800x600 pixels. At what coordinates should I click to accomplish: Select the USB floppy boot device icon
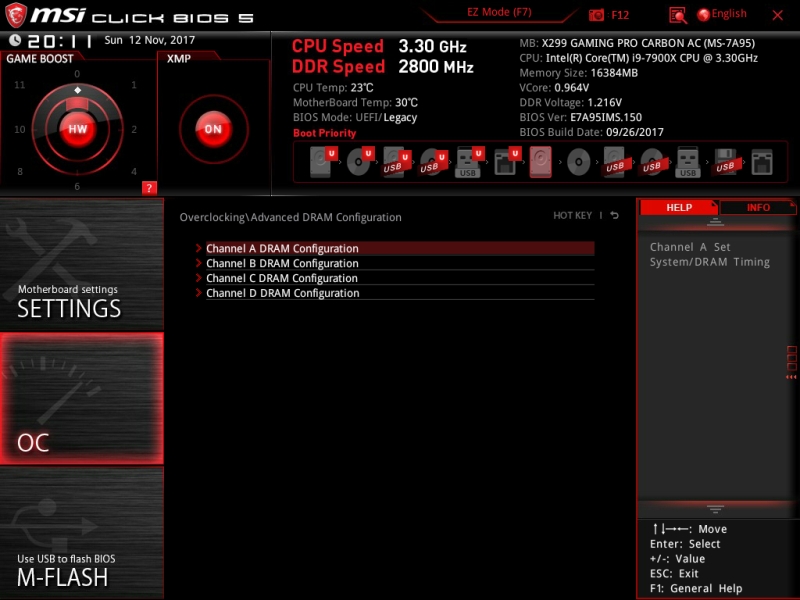click(x=725, y=162)
